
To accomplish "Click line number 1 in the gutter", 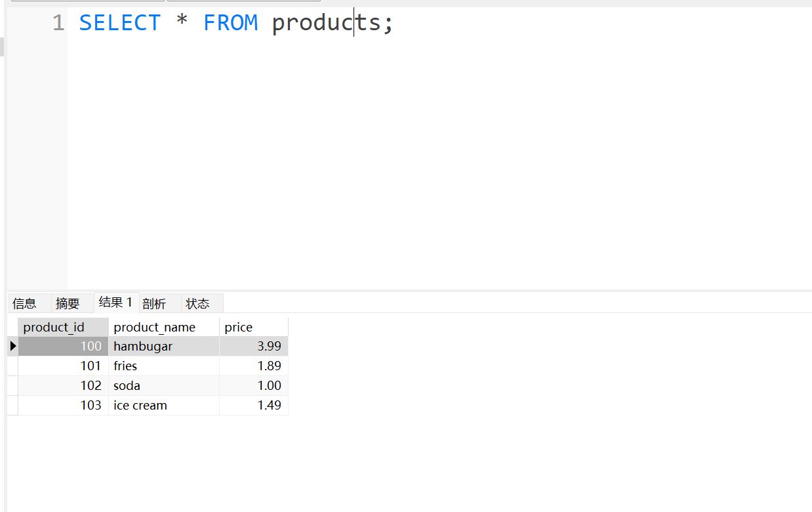I will 58,24.
